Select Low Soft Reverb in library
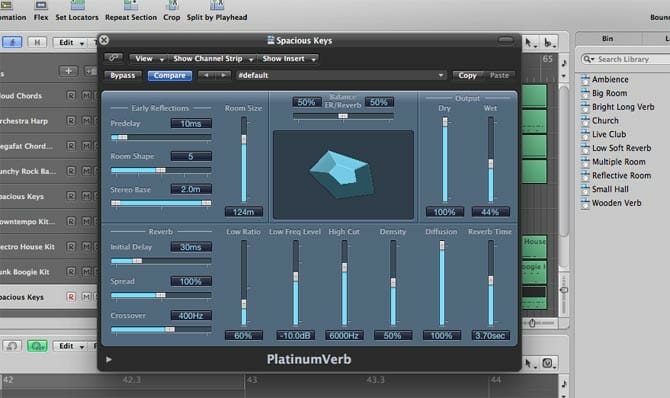This screenshot has width=670, height=398. [621, 148]
